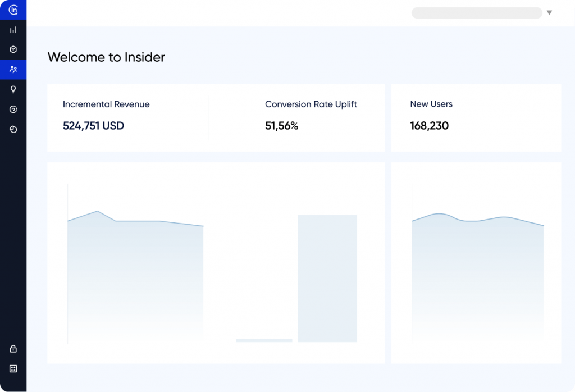Click the New Users metric card
Viewport: 575px width, 392px height.
[x=476, y=117]
